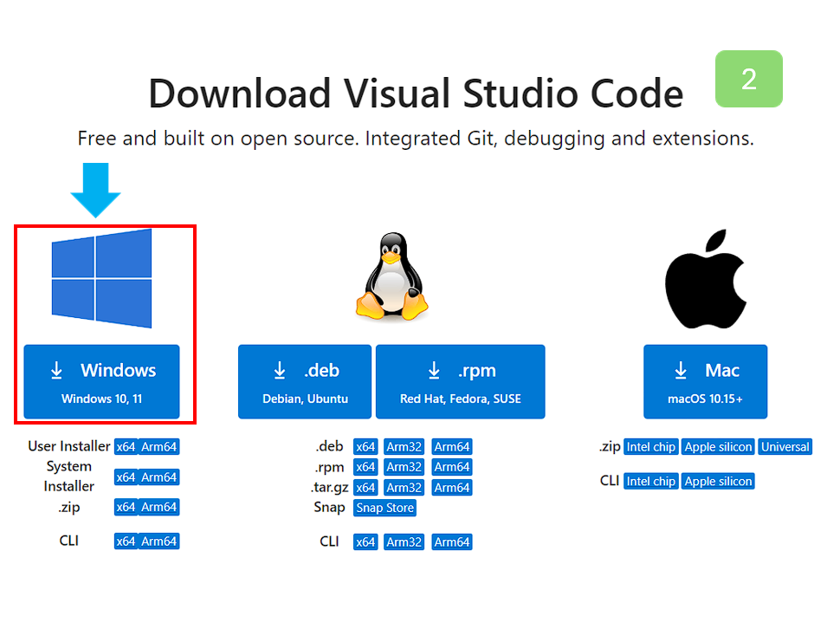Click the Apple logo icon
This screenshot has height=629, width=840.
(x=706, y=279)
